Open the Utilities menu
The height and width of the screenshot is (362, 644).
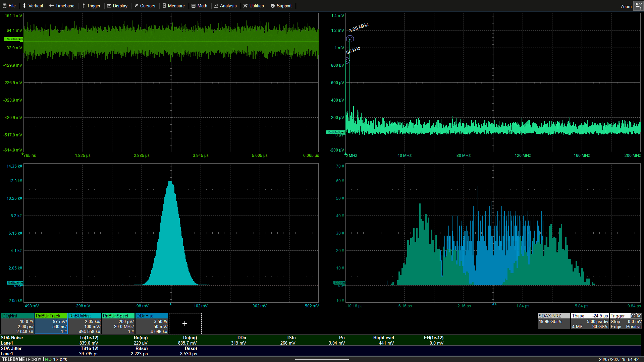click(x=254, y=6)
